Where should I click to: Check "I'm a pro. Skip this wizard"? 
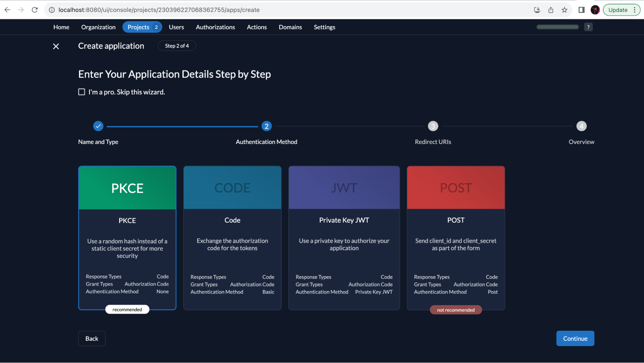[82, 92]
